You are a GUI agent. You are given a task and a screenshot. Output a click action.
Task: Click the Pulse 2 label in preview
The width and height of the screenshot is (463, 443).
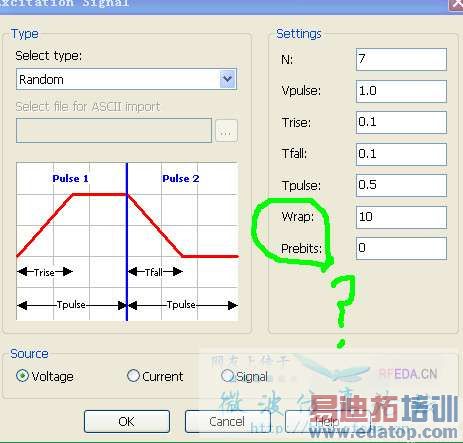181,178
